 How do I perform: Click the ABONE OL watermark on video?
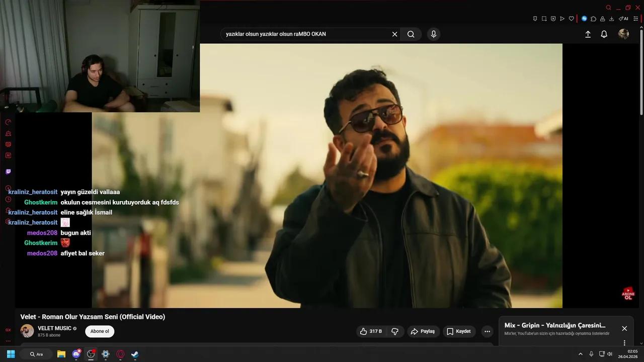click(628, 294)
